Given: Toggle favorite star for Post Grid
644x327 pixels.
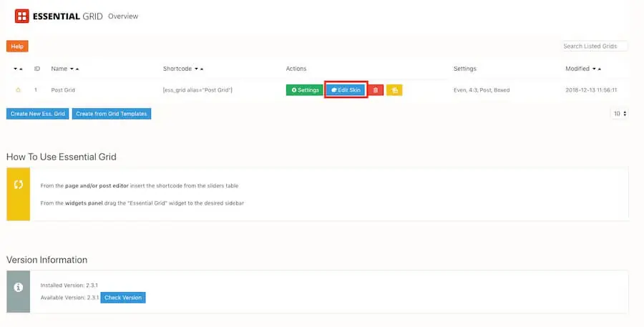Looking at the screenshot, I should (18, 90).
